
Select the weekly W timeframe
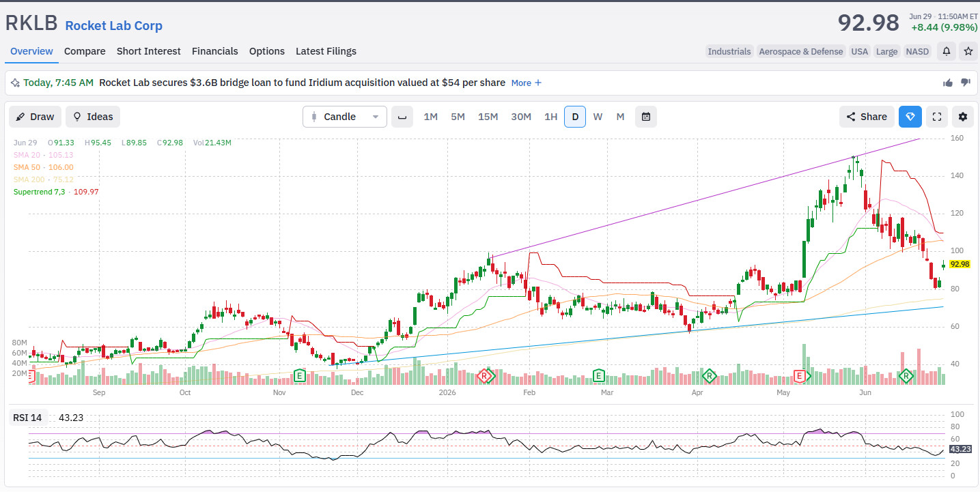tap(598, 117)
